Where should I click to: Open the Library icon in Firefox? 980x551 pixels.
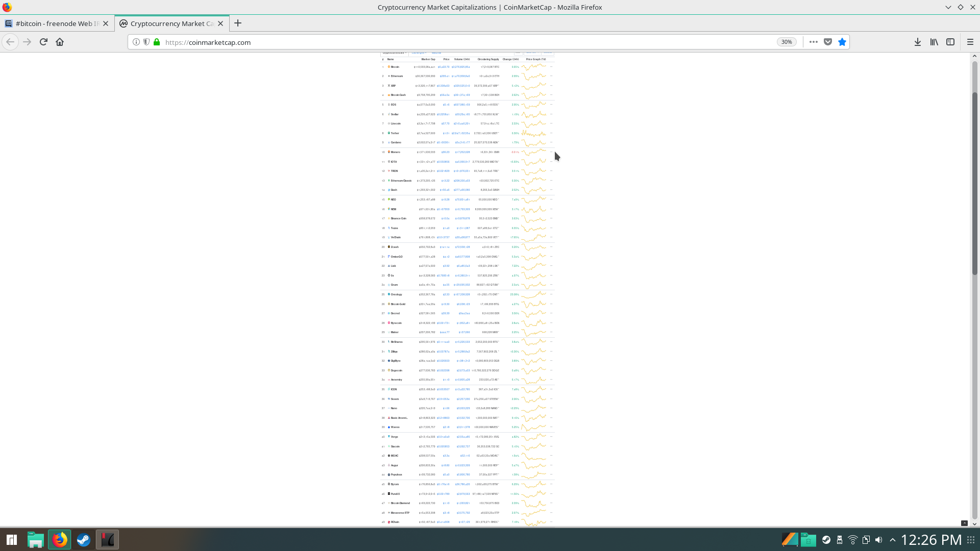pyautogui.click(x=934, y=42)
